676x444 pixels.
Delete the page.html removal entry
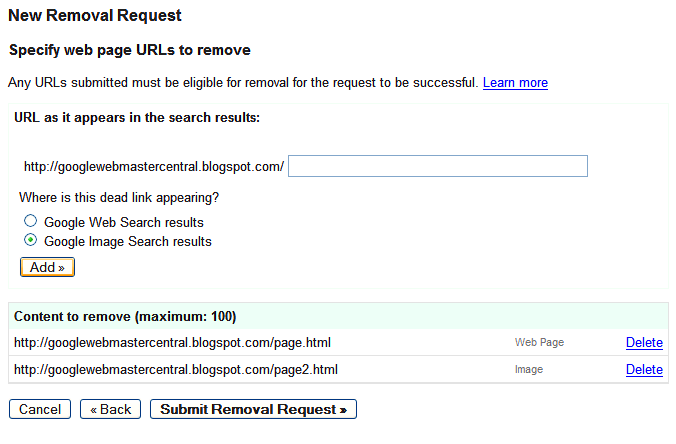click(x=644, y=342)
